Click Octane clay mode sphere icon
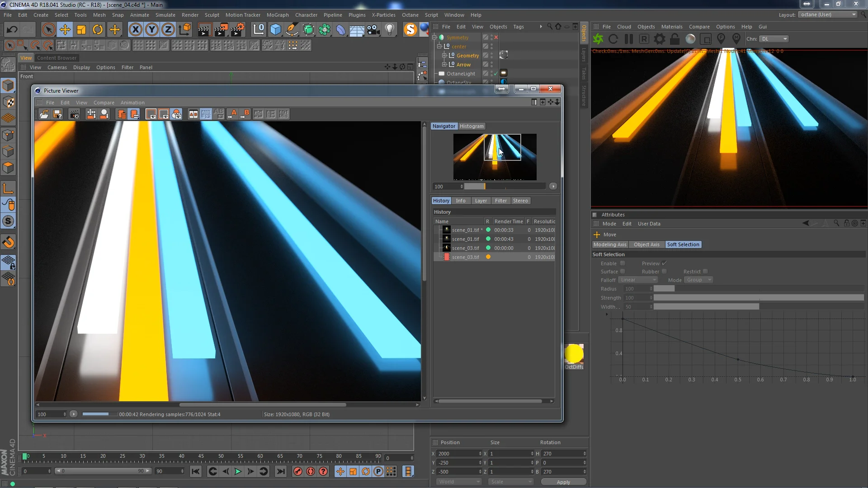Screen dimensions: 868x488 [690, 39]
